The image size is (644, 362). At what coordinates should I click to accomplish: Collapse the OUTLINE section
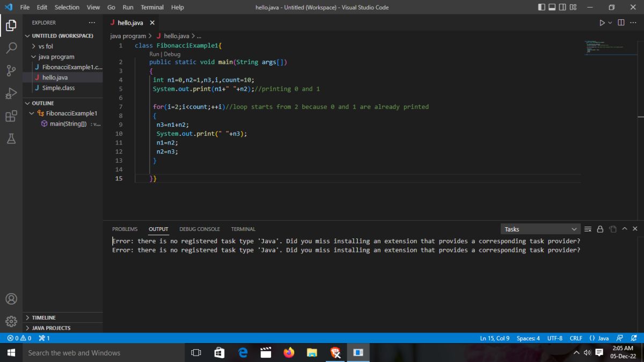pyautogui.click(x=63, y=103)
